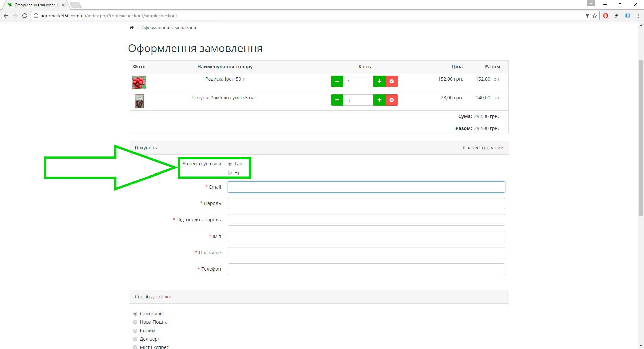Bookmark this page with star icon

pyautogui.click(x=595, y=16)
